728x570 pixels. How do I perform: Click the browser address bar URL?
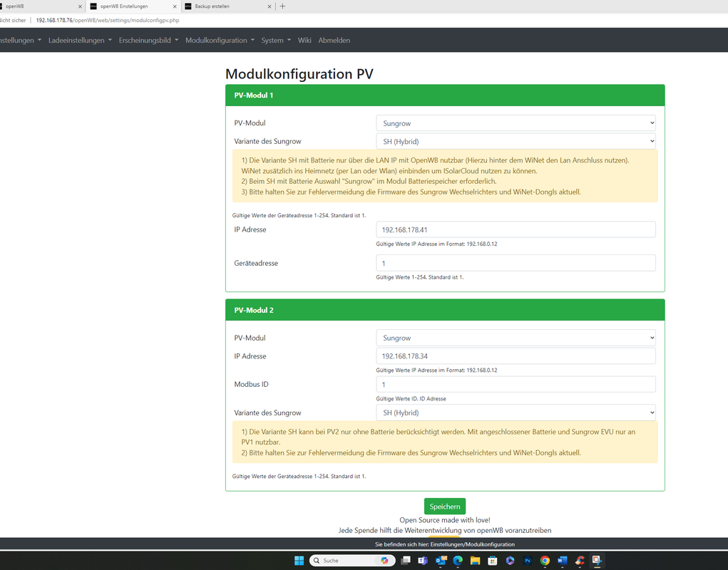point(108,21)
